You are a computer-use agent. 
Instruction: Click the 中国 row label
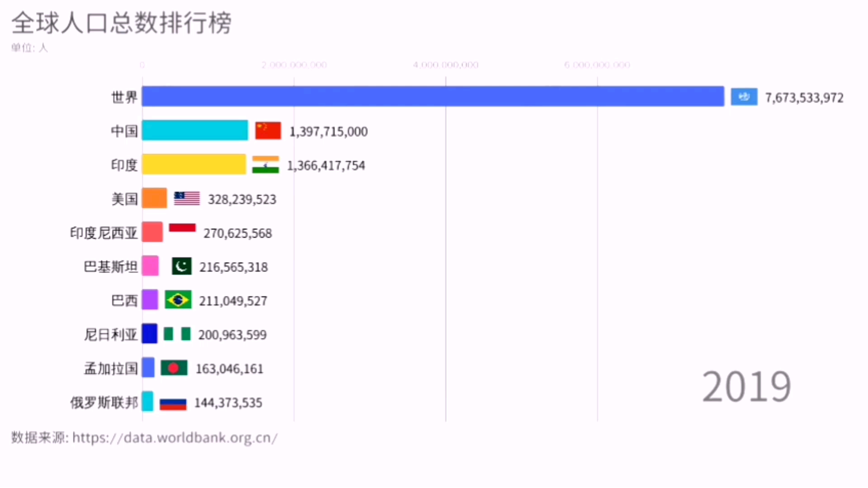pyautogui.click(x=124, y=131)
